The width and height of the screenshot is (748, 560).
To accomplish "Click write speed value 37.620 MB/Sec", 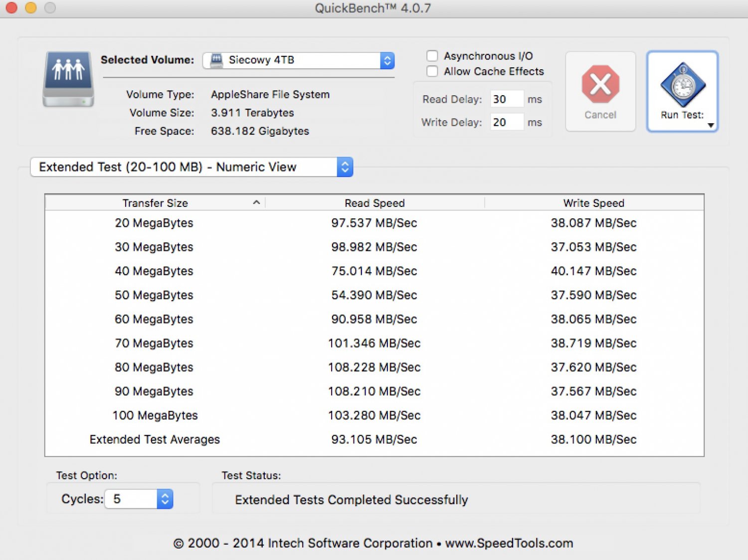I will coord(593,367).
